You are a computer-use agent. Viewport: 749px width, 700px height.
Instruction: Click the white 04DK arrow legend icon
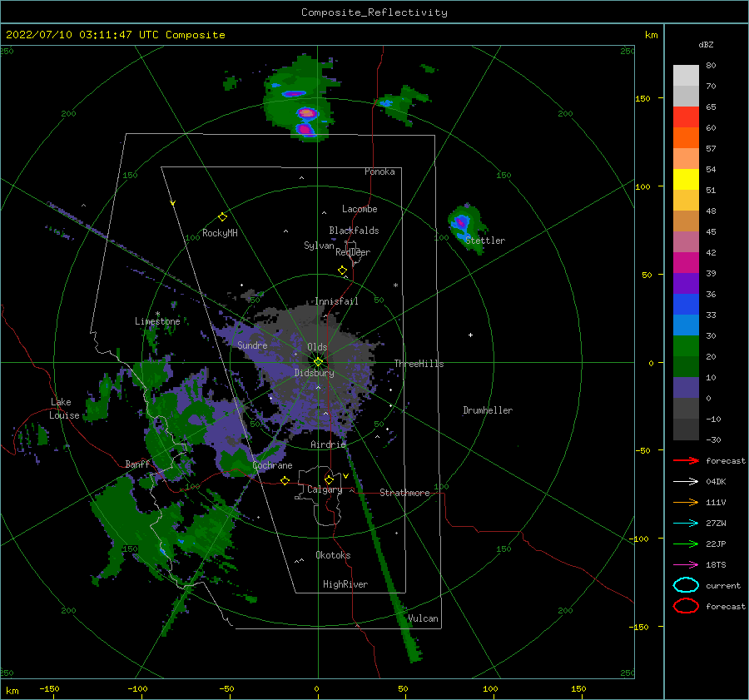tap(686, 481)
